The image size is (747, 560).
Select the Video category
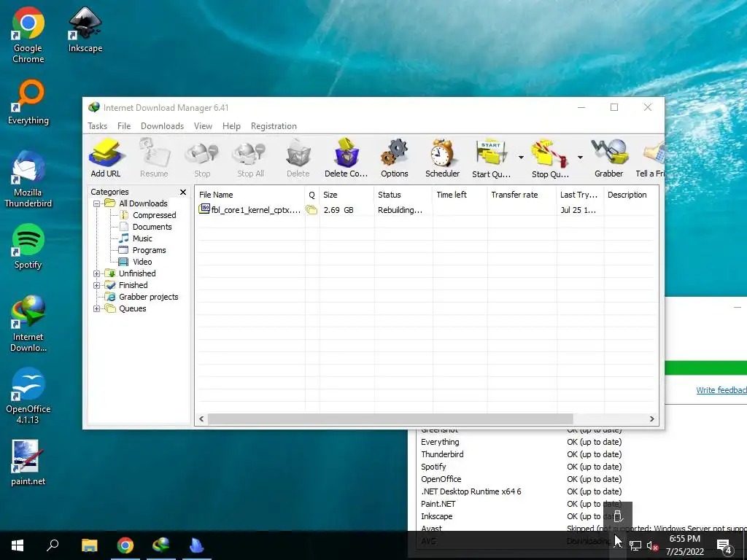pyautogui.click(x=142, y=262)
